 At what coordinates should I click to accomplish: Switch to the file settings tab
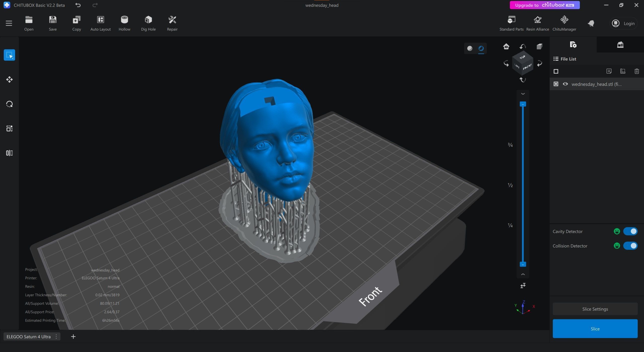tap(573, 45)
